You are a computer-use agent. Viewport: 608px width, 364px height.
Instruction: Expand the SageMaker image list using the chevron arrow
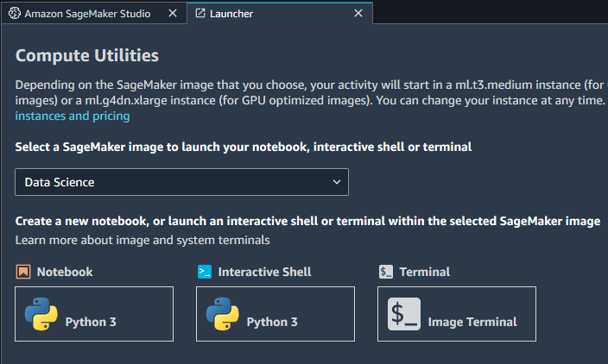(x=337, y=182)
